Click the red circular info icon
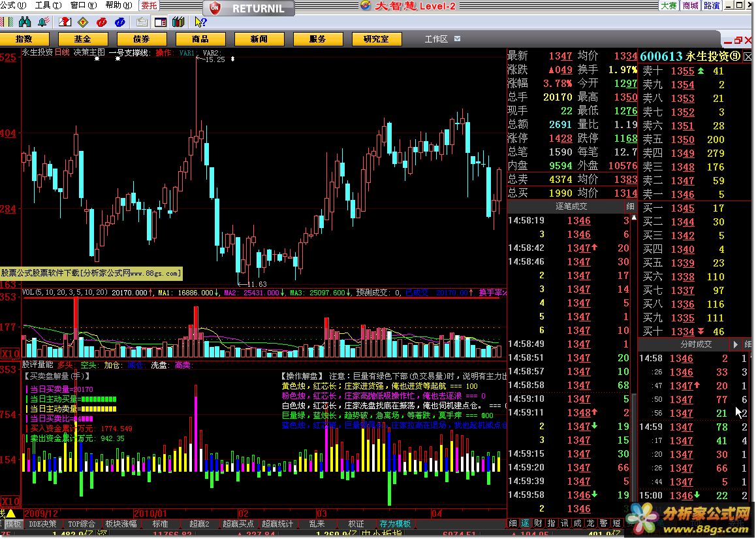This screenshot has height=539, width=756. (102, 22)
